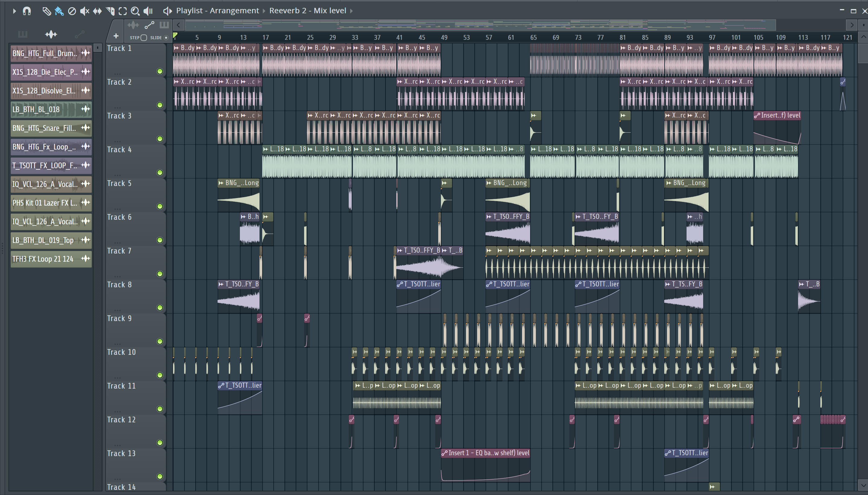The image size is (868, 495).
Task: Click waveform icon on X1S_128_Disolve_El picker item
Action: [86, 90]
